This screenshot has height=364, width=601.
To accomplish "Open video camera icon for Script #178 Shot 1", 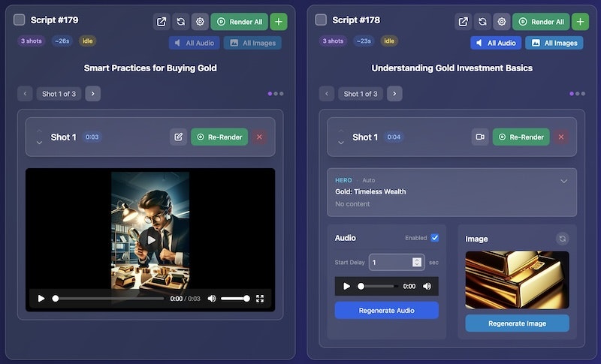I will 480,137.
